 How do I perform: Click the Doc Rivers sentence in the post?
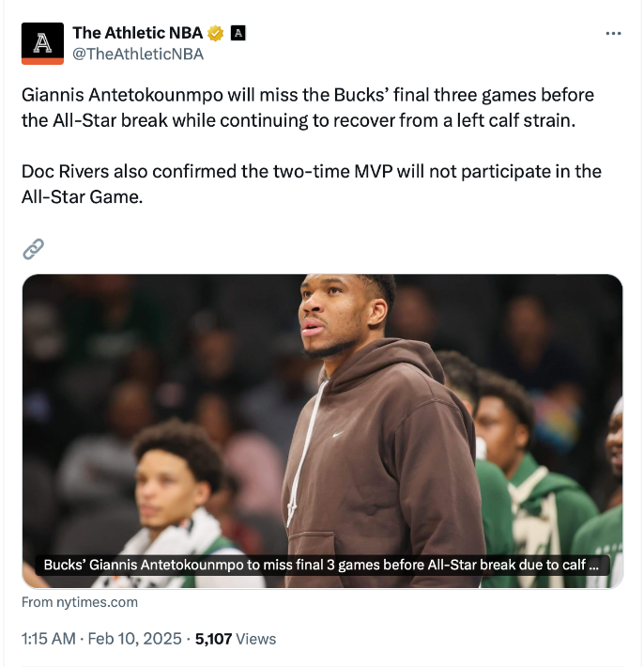311,184
